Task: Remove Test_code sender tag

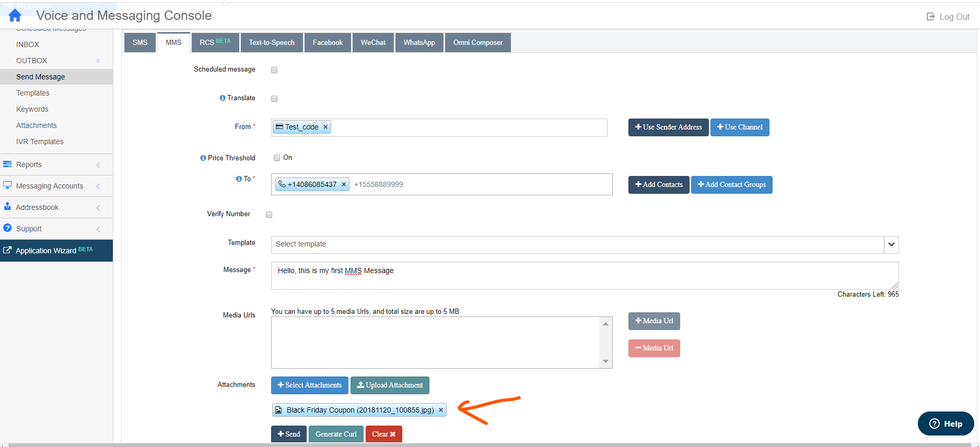Action: point(325,127)
